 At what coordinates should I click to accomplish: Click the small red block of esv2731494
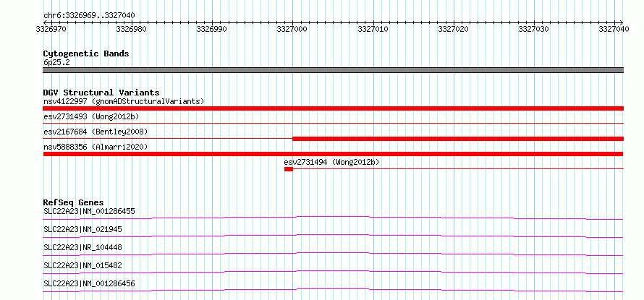(288, 169)
